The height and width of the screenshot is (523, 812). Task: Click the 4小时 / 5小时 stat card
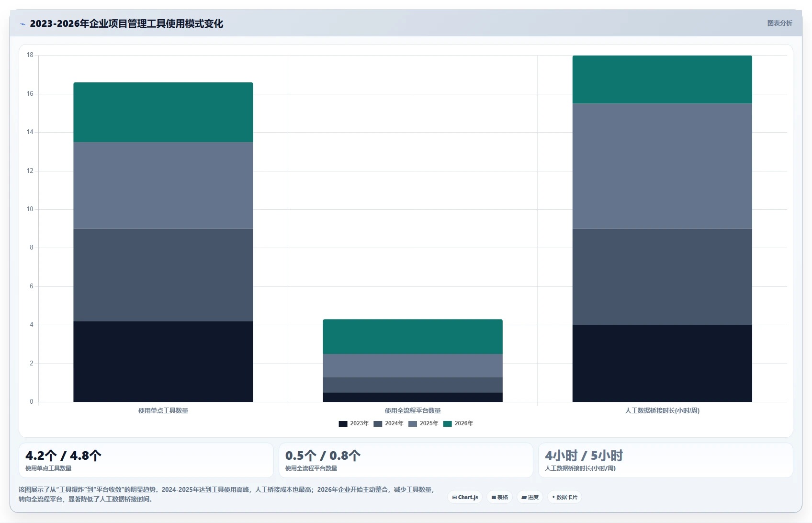point(665,460)
